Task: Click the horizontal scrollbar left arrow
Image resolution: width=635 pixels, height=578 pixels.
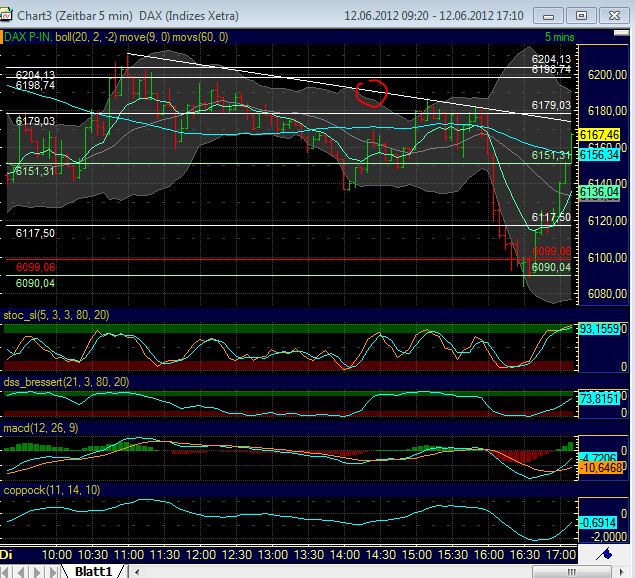Action: 137,572
